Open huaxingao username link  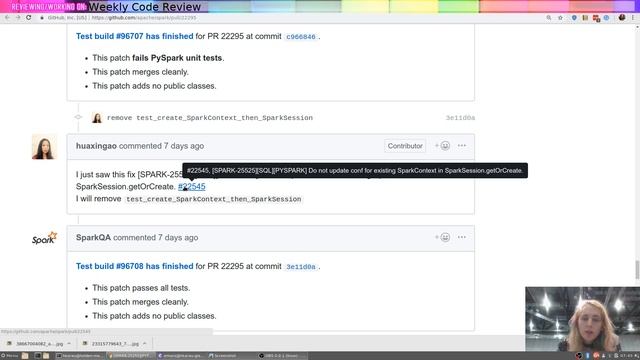click(x=96, y=146)
